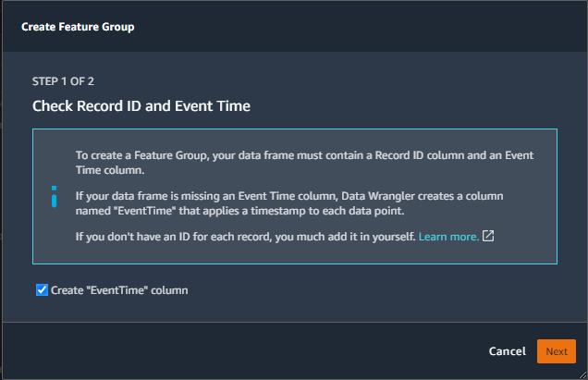
Task: Click the resize grip at dialog corner
Action: 582,374
